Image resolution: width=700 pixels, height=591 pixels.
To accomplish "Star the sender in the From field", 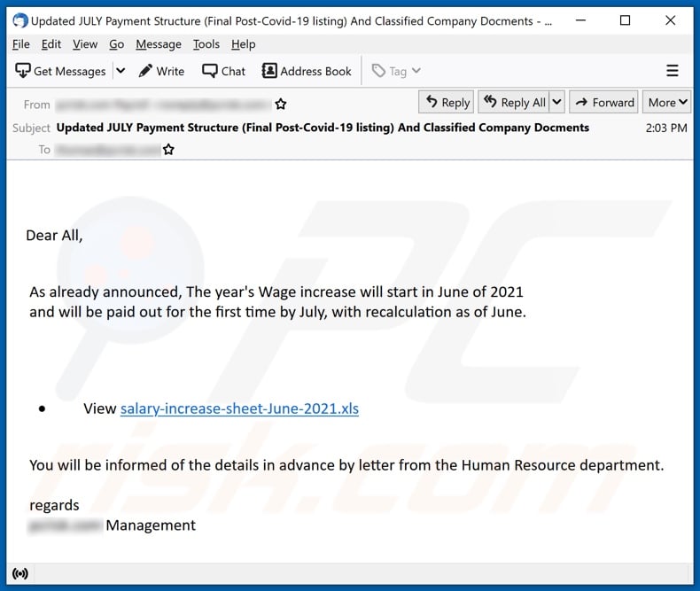I will pos(280,105).
